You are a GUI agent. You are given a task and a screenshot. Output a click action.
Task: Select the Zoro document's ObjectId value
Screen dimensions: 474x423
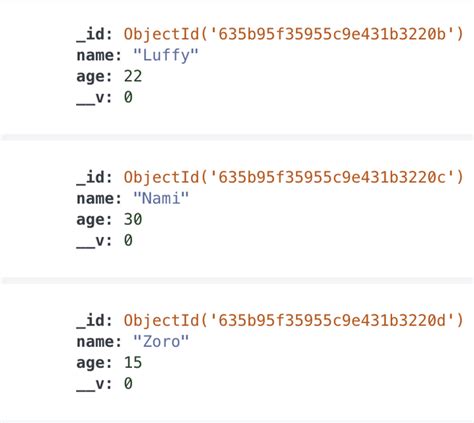pyautogui.click(x=294, y=321)
